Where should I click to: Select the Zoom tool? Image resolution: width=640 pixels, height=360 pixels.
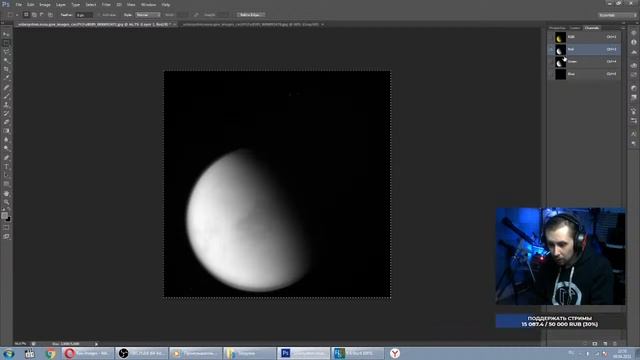click(6, 202)
